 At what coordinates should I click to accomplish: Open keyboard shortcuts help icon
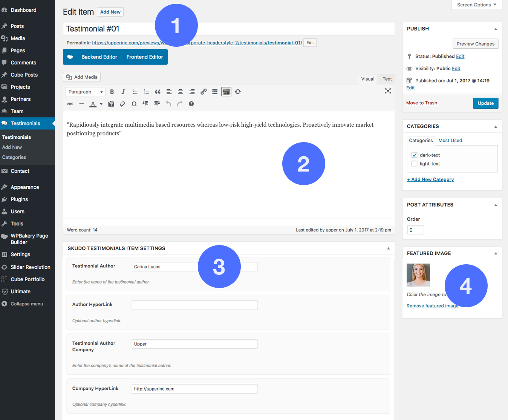pyautogui.click(x=191, y=104)
